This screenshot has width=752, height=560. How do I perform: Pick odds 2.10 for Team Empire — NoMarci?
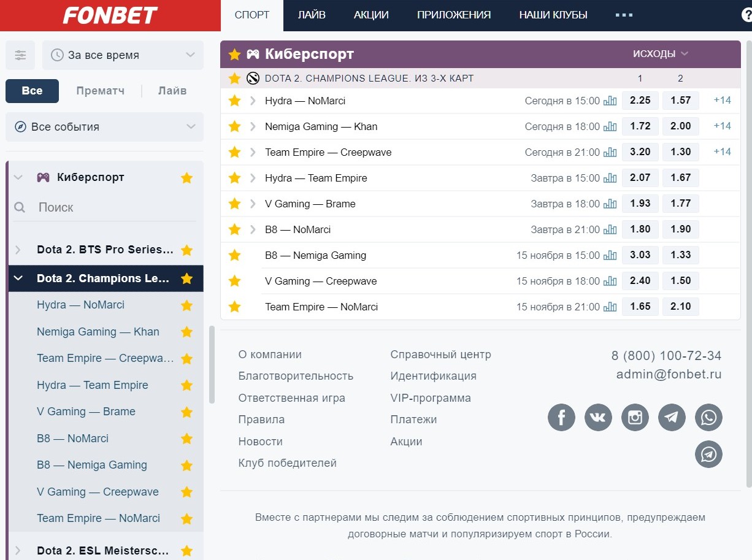coord(681,307)
